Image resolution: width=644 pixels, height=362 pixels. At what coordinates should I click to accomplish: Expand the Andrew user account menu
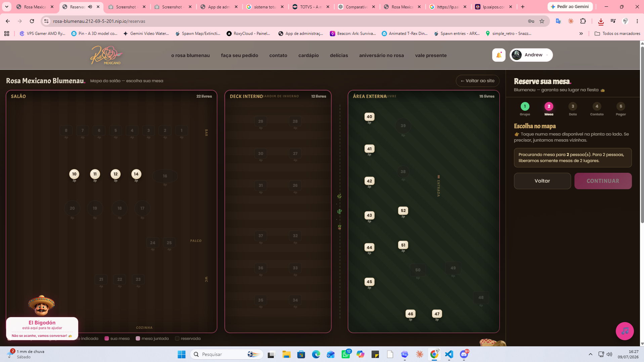click(531, 55)
